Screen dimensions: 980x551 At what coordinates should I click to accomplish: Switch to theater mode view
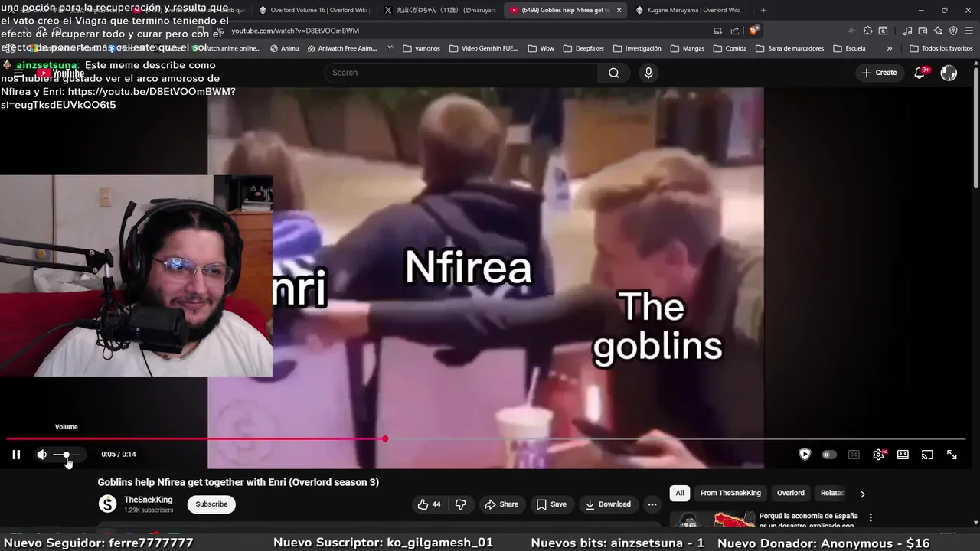click(x=903, y=455)
